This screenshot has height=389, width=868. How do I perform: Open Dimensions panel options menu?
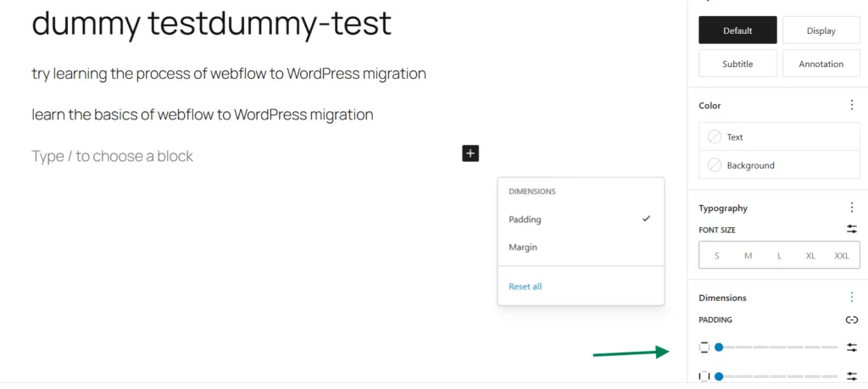(851, 297)
